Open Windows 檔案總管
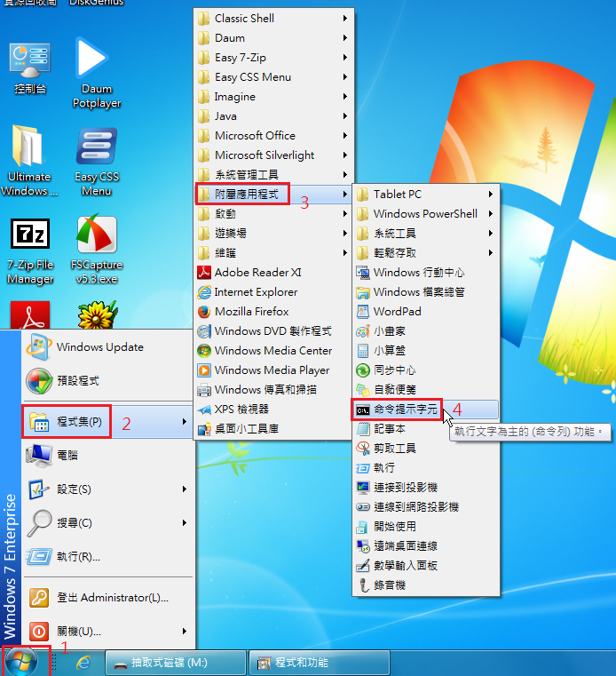This screenshot has width=616, height=676. pos(426,292)
